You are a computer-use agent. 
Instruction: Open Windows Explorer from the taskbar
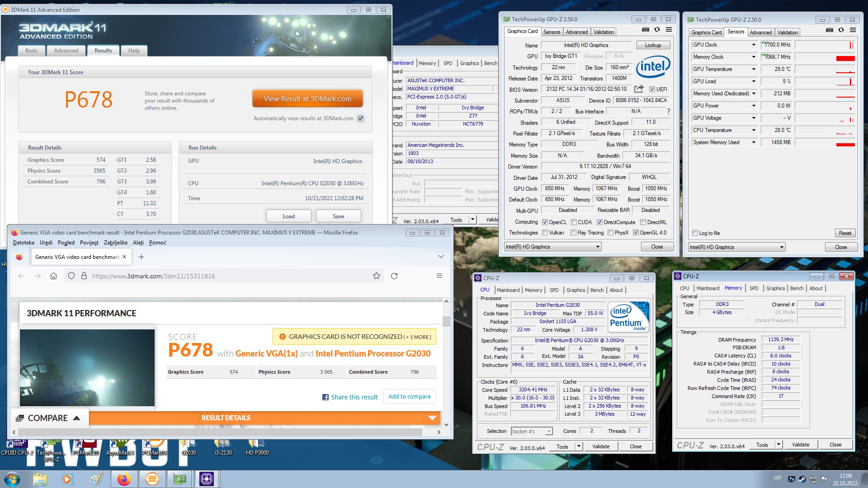[40, 479]
